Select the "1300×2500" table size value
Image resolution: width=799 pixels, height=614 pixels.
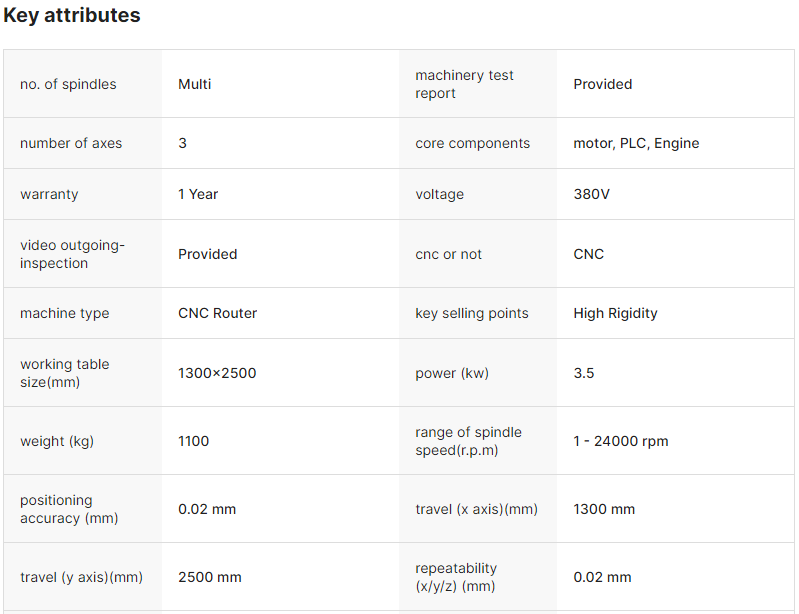tap(217, 373)
